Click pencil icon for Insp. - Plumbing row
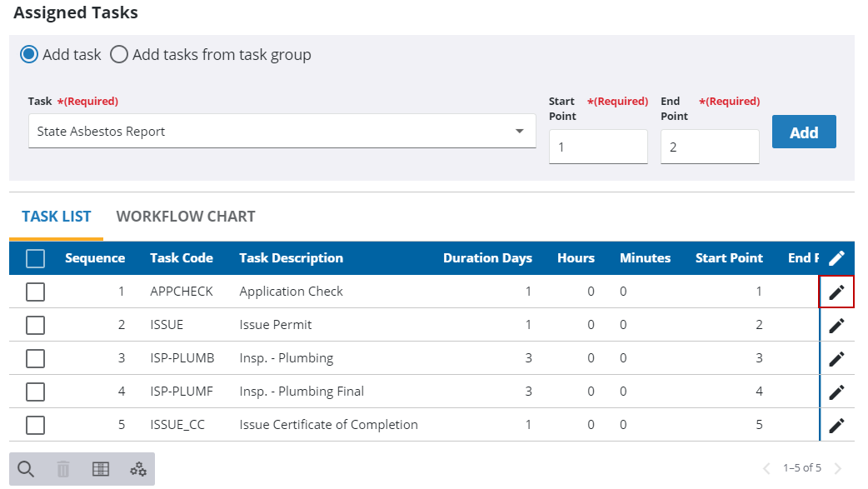The height and width of the screenshot is (489, 868). pos(836,359)
